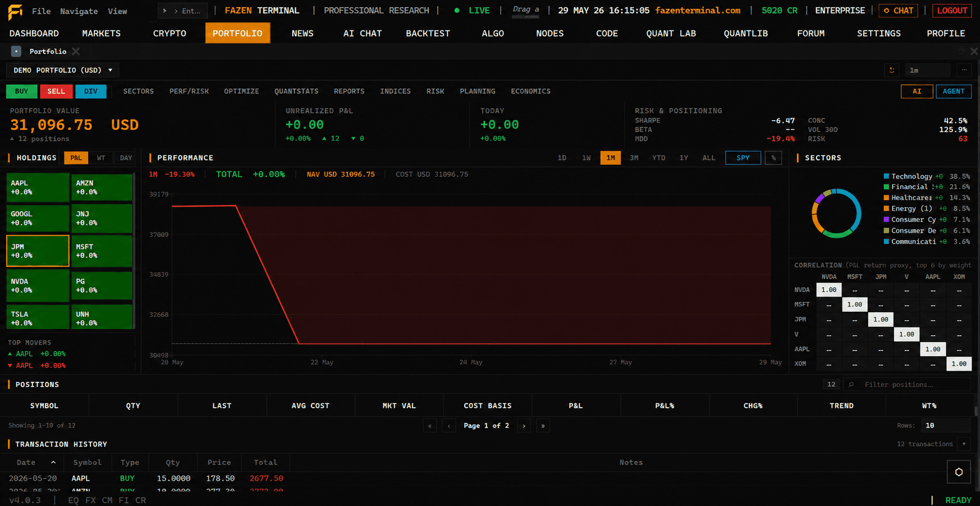Open the Demo Portfolio (USD) dropdown

pyautogui.click(x=63, y=70)
